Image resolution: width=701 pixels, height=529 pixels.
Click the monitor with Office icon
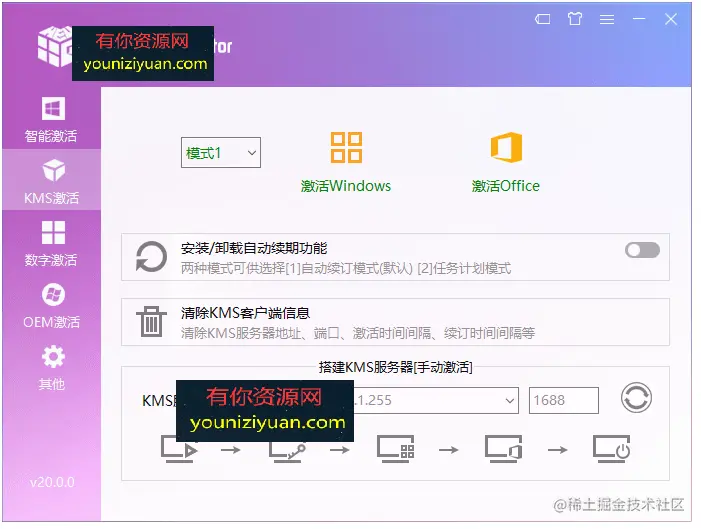504,449
